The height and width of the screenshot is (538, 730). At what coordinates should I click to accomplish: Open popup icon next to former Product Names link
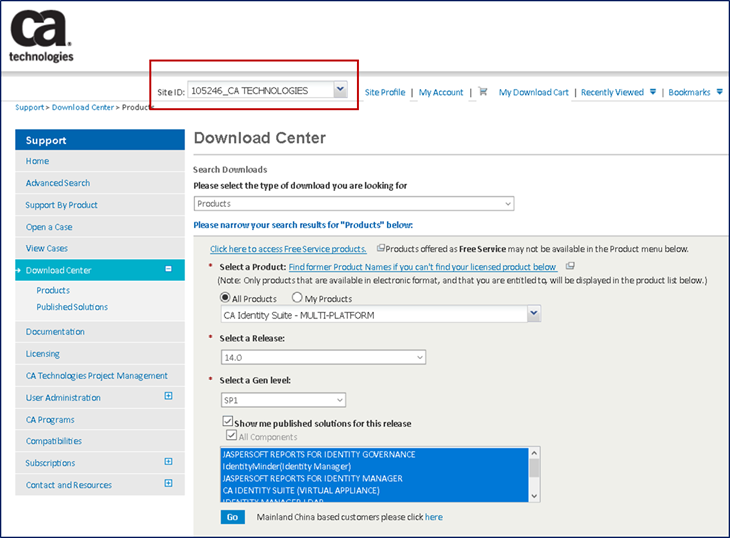(x=570, y=266)
